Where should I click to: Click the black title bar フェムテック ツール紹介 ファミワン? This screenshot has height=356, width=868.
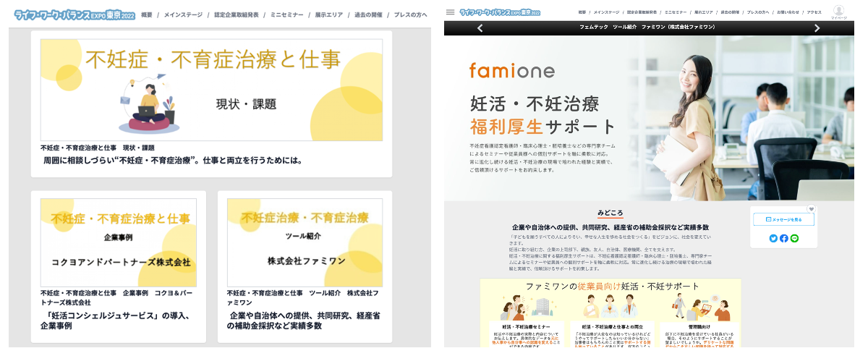click(649, 28)
